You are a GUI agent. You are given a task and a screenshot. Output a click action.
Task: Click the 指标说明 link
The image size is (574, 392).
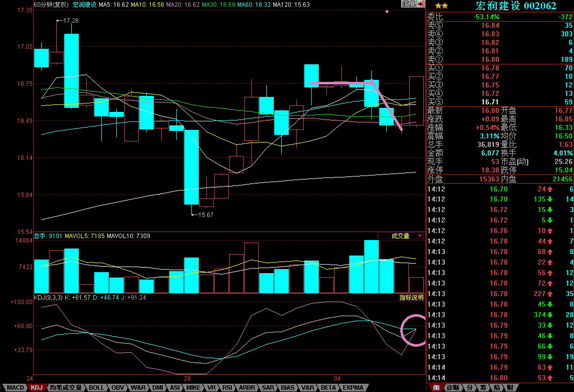click(411, 298)
